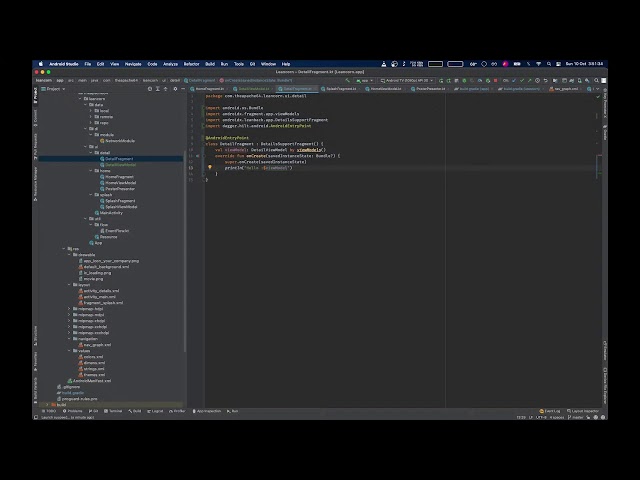
Task: Select DetailViewModel in the project tree
Action: pyautogui.click(x=118, y=165)
